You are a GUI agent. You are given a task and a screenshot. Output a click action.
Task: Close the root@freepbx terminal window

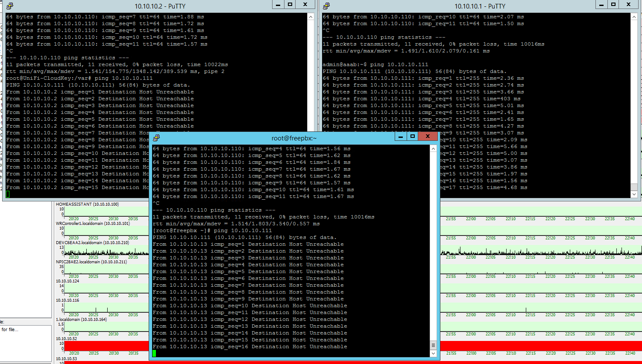point(428,137)
